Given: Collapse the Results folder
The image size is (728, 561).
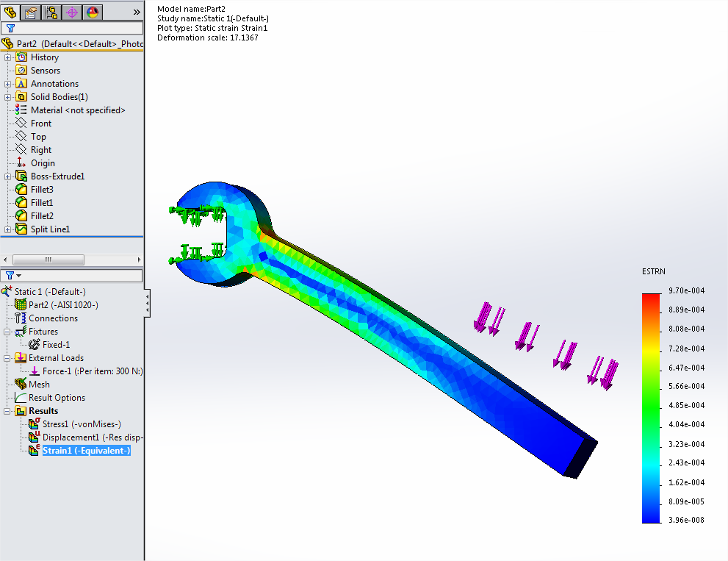Looking at the screenshot, I should [x=8, y=411].
